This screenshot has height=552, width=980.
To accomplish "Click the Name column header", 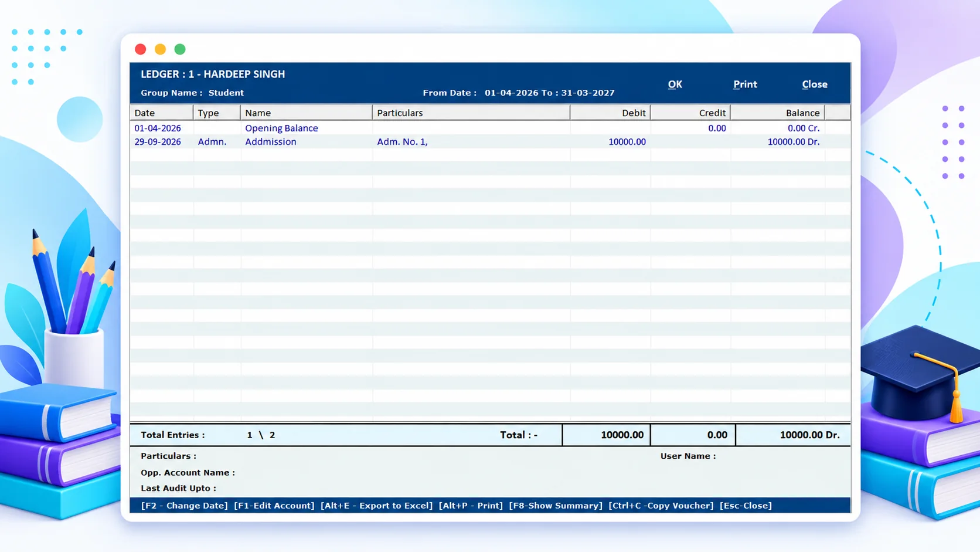I will point(306,113).
